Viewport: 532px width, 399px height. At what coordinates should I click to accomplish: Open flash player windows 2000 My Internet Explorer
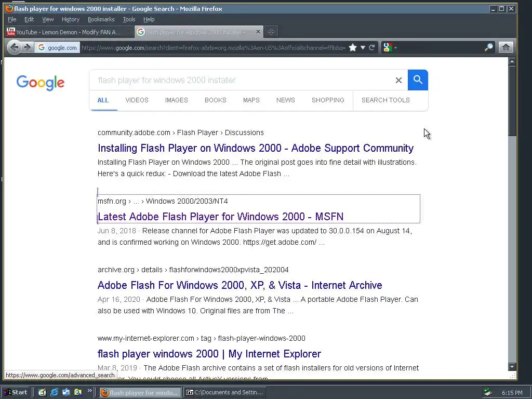[209, 354]
